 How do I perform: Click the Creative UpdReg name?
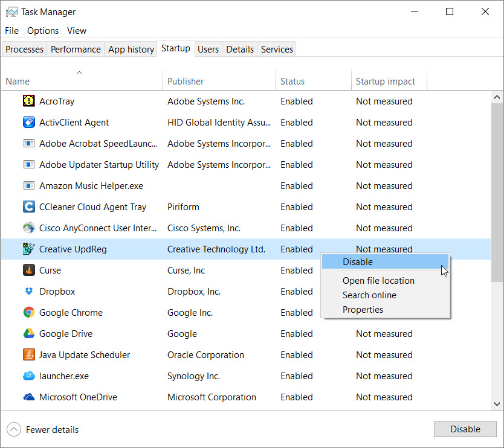[73, 249]
